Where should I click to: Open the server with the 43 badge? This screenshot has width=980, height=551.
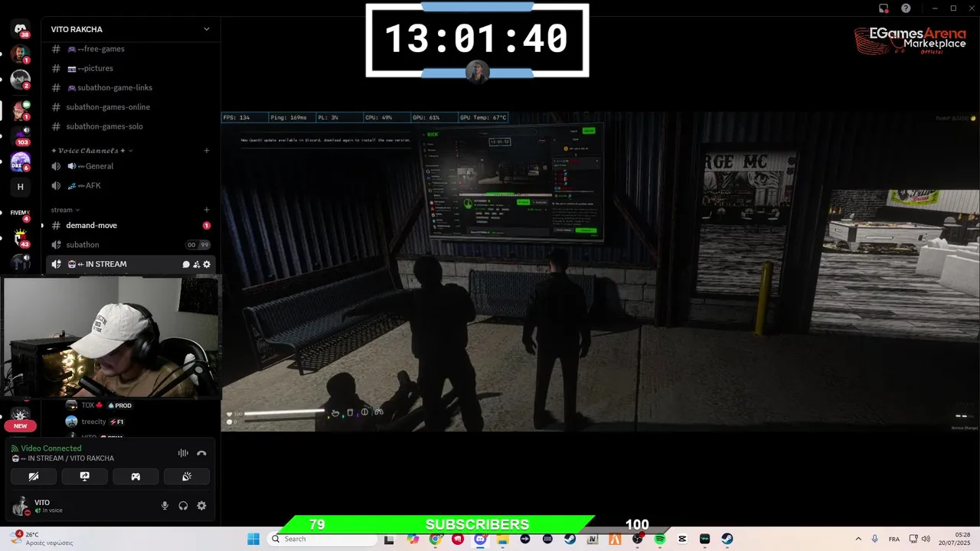click(21, 238)
